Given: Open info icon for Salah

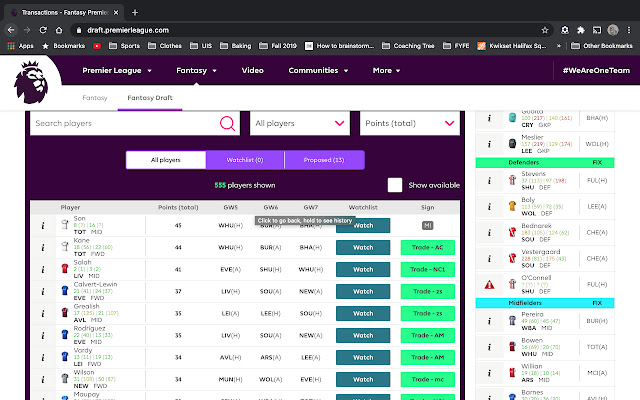Looking at the screenshot, I should (43, 270).
